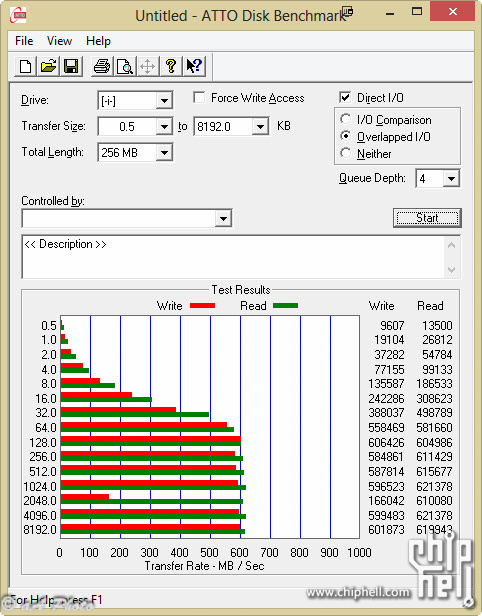This screenshot has height=616, width=482.
Task: Click read value 621378 in 1024.0 row
Action: [x=434, y=486]
